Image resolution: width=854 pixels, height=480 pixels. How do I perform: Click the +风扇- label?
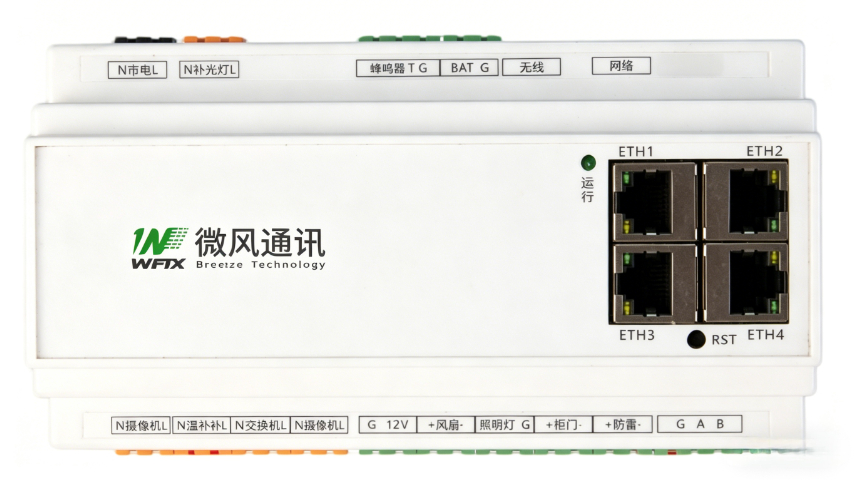click(446, 424)
